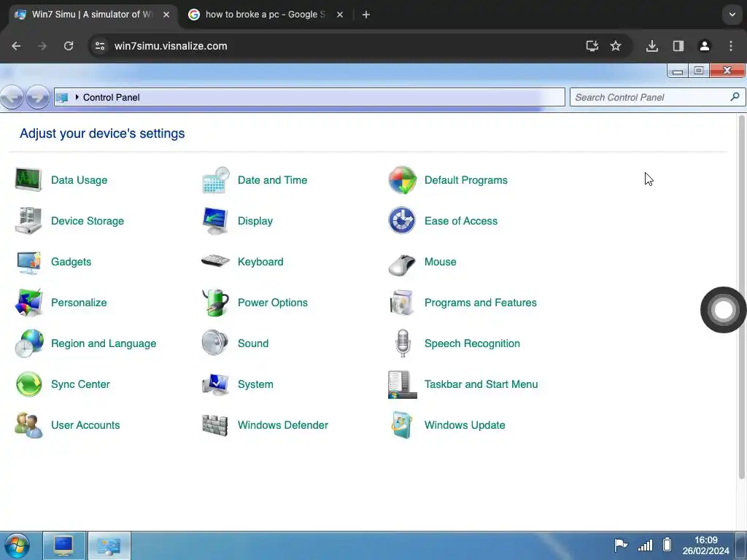The image size is (747, 560).
Task: Open the Keyboard link
Action: (260, 262)
